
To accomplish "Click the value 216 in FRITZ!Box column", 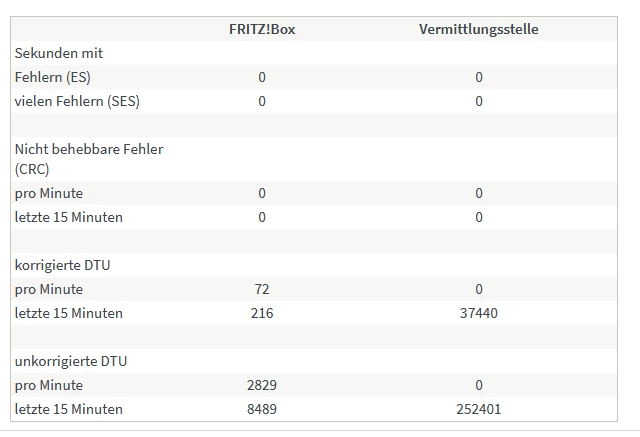I will (x=262, y=313).
